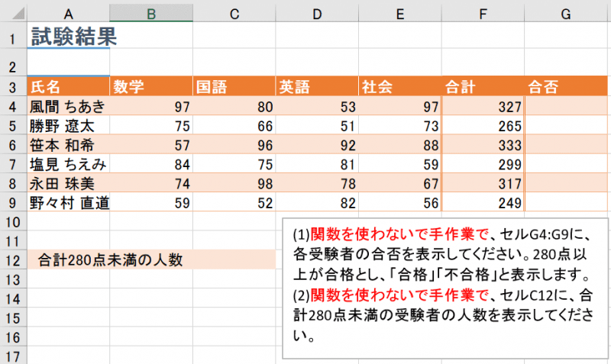Select row 3 header
The image size is (611, 364).
click(x=13, y=86)
